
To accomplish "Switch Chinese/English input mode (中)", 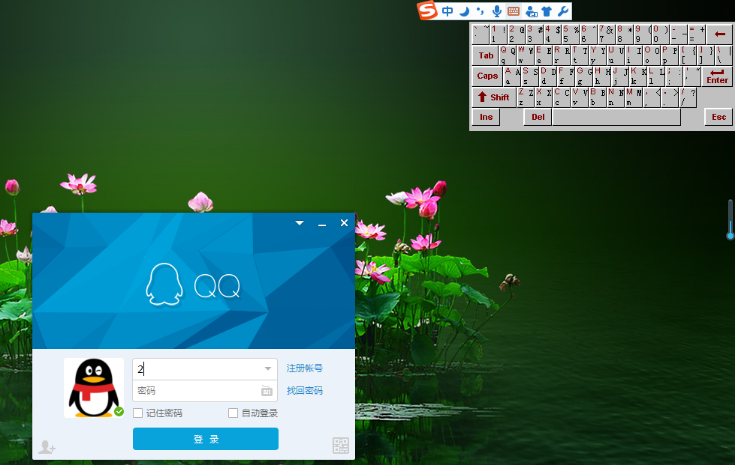I will pyautogui.click(x=447, y=11).
